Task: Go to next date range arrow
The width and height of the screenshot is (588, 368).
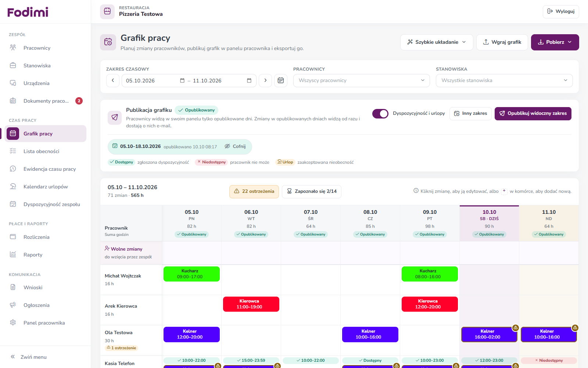Action: 265,81
